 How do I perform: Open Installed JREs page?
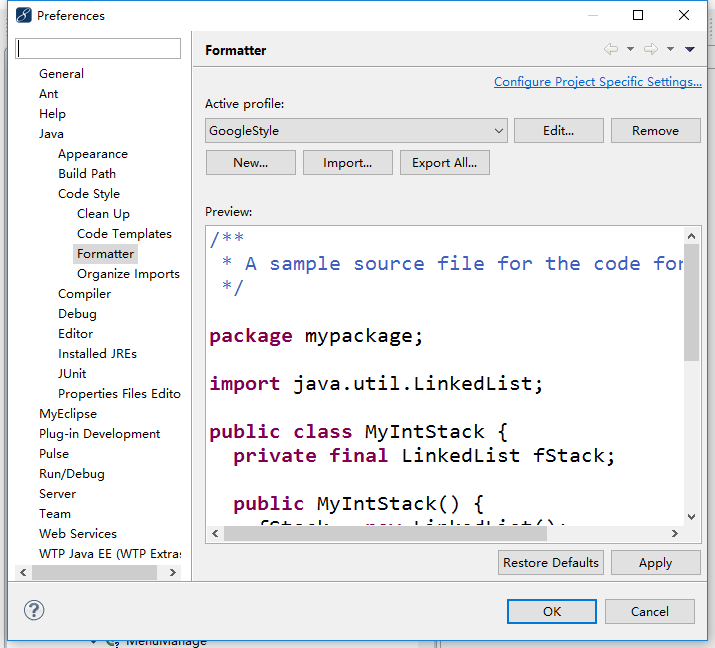[x=98, y=354]
